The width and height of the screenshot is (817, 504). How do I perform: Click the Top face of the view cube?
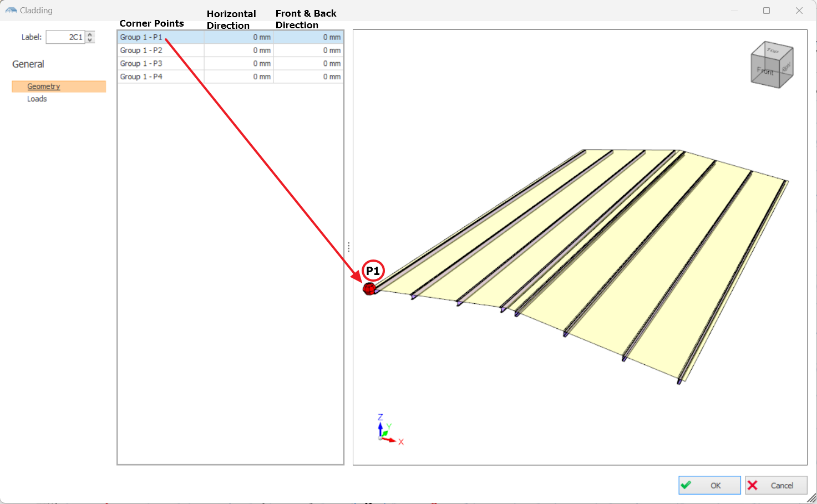coord(772,50)
